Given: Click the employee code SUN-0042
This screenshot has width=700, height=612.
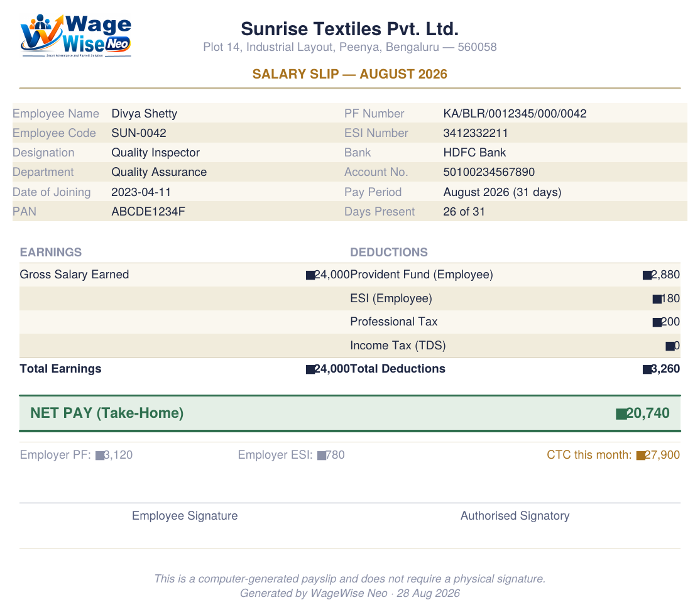Looking at the screenshot, I should [x=139, y=133].
